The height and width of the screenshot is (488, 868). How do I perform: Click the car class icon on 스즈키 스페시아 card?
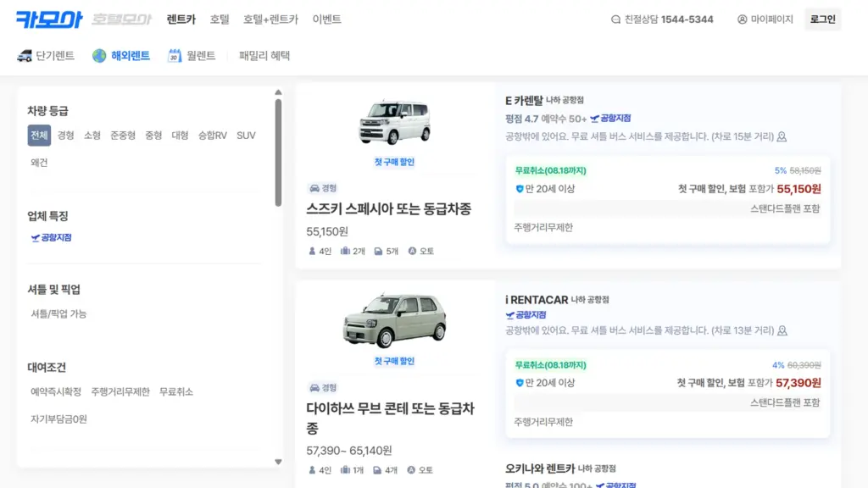coord(314,189)
